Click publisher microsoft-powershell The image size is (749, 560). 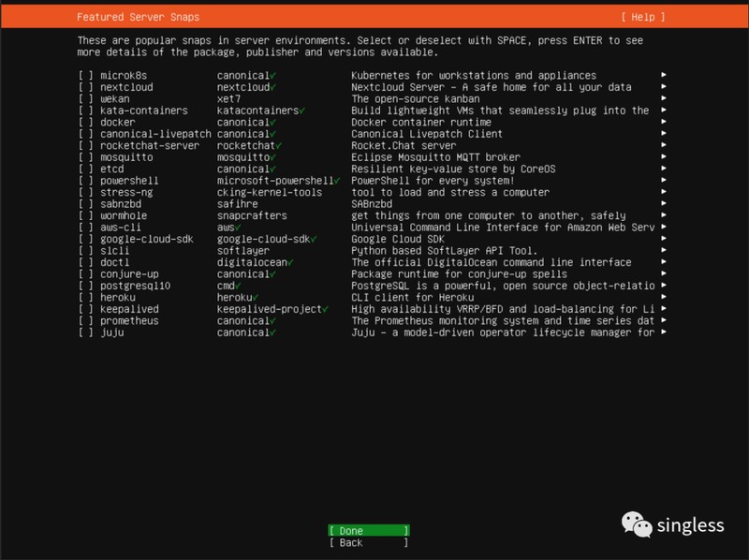click(x=275, y=181)
